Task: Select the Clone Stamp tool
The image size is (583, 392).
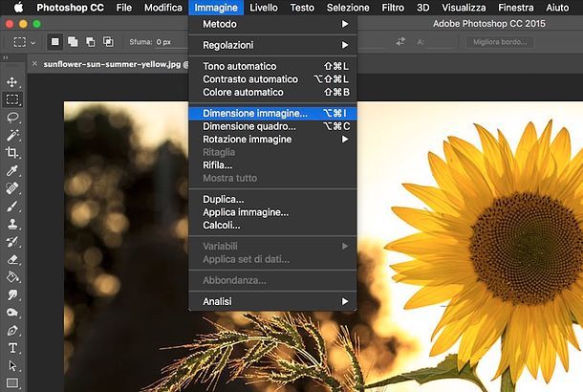Action: pyautogui.click(x=12, y=224)
